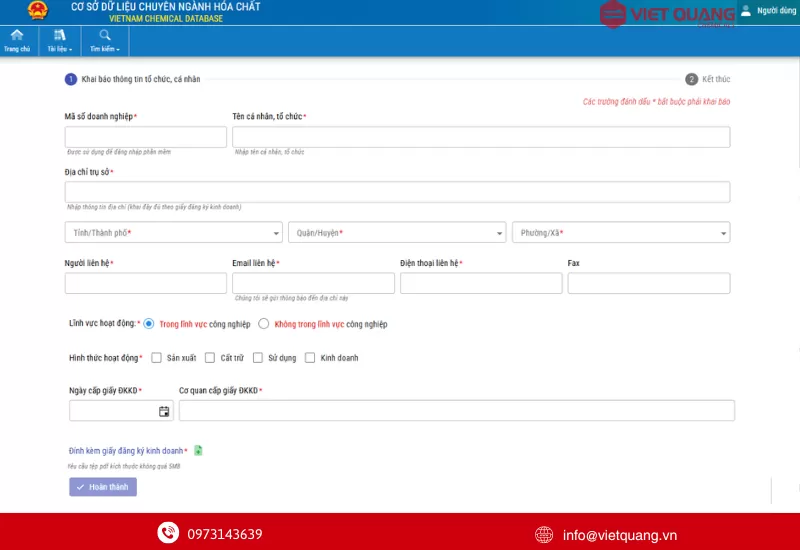
Task: Click the Người dùng user icon
Action: (x=746, y=10)
